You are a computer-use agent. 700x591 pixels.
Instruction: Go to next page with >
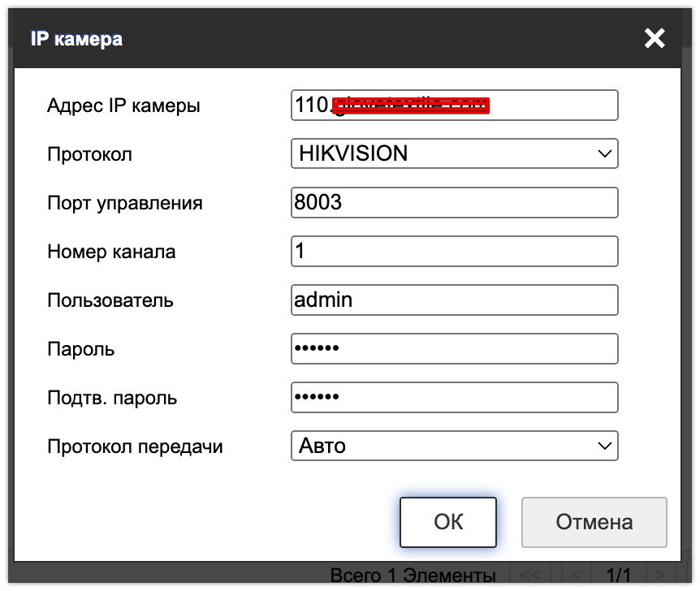click(659, 573)
